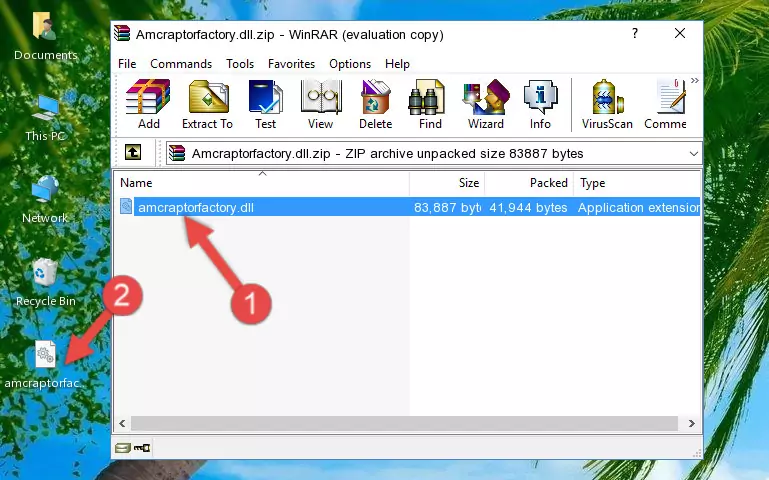Click the archive path ZIP icon
769x480 pixels.
coord(177,153)
